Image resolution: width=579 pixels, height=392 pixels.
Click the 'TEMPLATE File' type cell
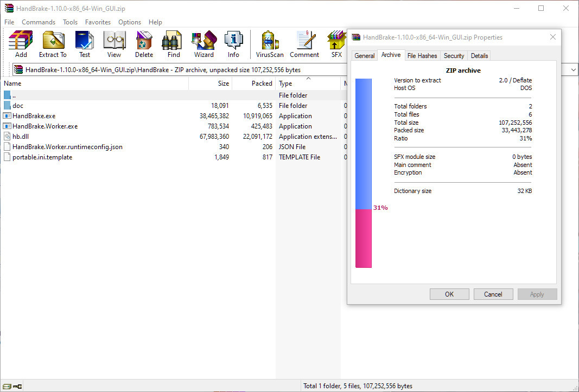tap(300, 157)
